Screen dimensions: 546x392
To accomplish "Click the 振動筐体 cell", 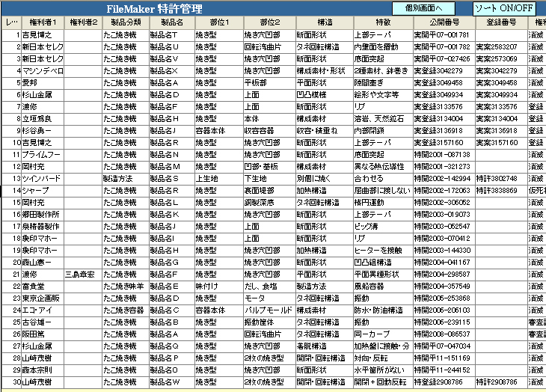I will click(x=270, y=322).
